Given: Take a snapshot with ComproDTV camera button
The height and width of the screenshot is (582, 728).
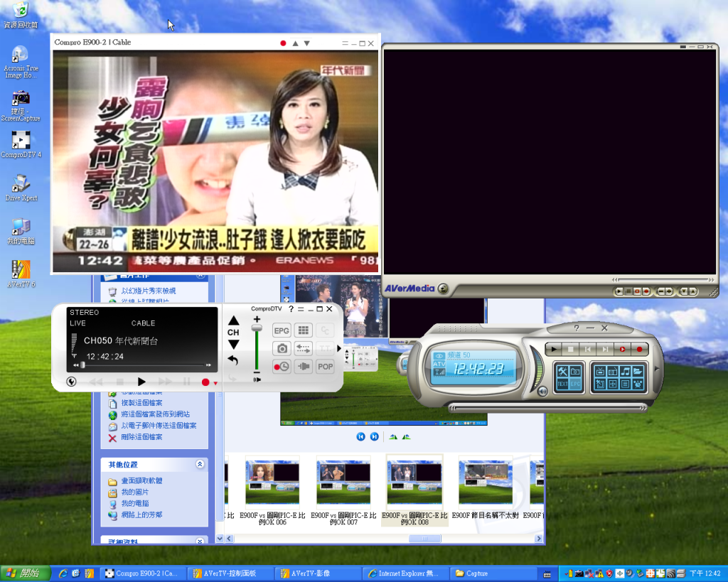Looking at the screenshot, I should (282, 348).
